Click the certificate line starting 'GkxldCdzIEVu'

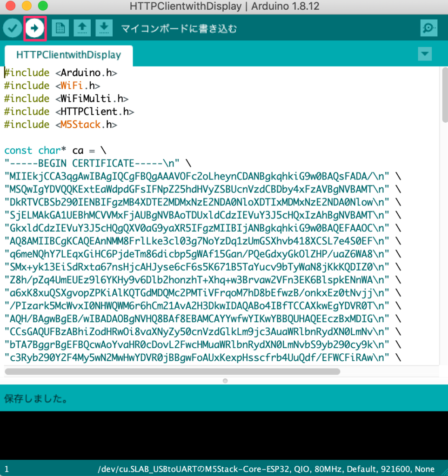point(202,228)
